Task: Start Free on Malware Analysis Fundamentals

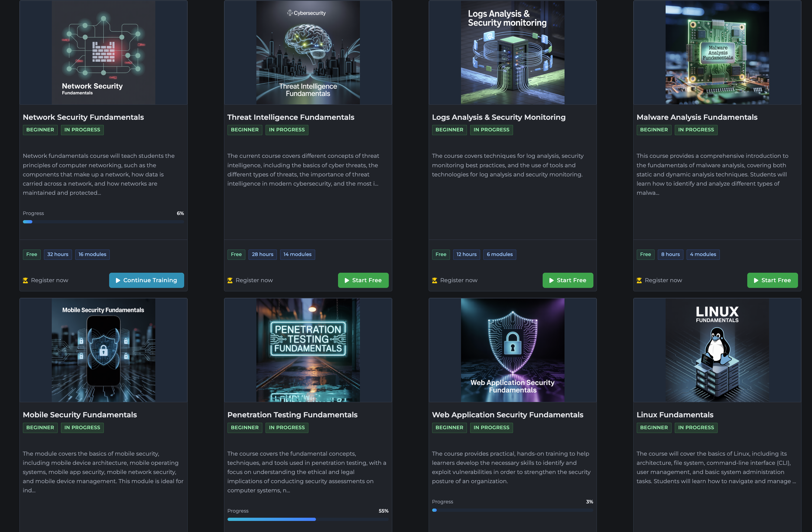Action: tap(772, 280)
